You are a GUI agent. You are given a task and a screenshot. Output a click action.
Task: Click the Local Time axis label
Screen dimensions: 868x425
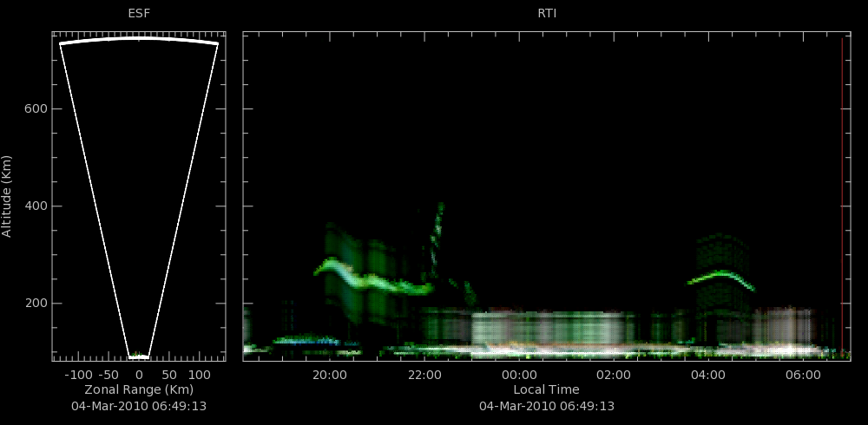click(x=546, y=389)
